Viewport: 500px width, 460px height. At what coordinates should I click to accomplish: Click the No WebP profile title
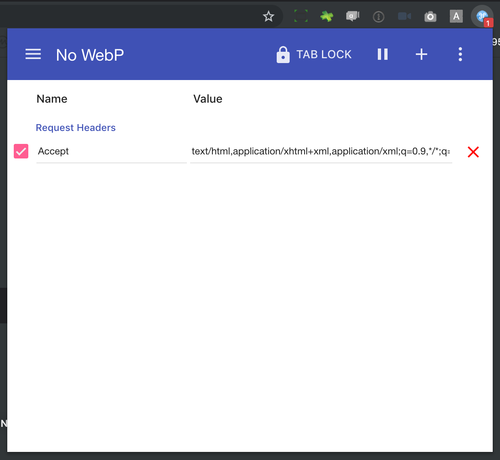click(90, 55)
